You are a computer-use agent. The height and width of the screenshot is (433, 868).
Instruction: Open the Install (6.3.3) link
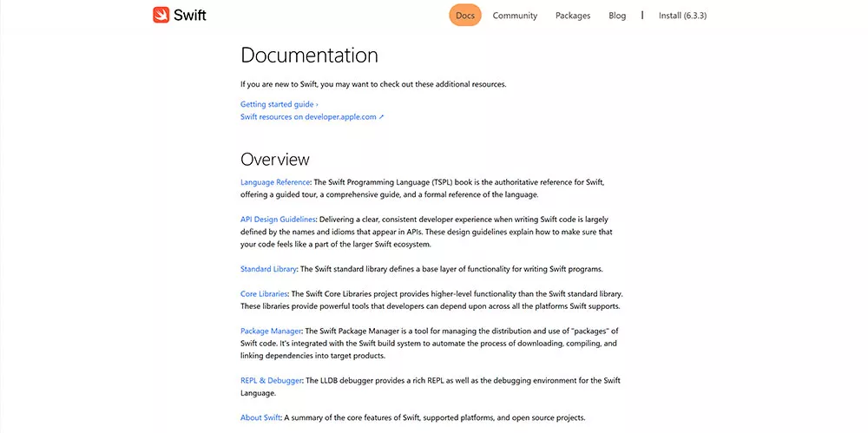682,16
